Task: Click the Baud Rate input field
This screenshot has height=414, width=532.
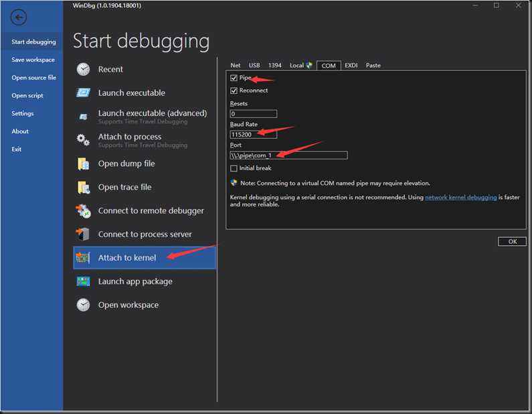Action: click(x=254, y=135)
